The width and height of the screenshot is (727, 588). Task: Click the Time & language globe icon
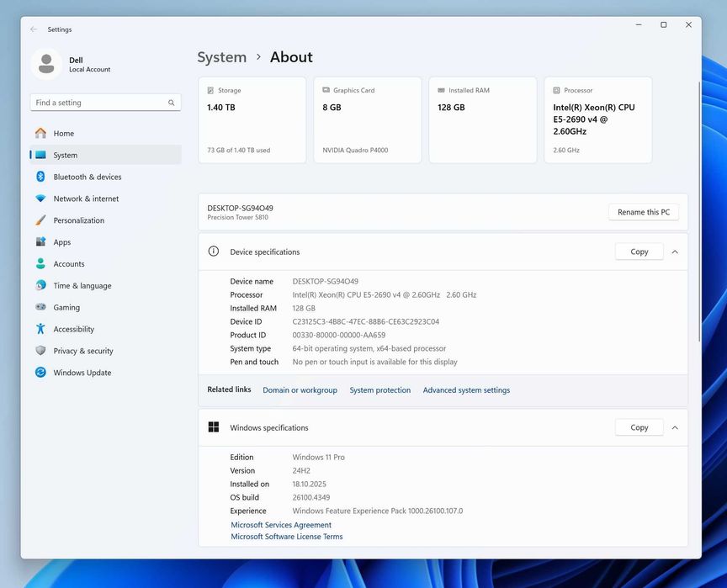click(x=40, y=285)
